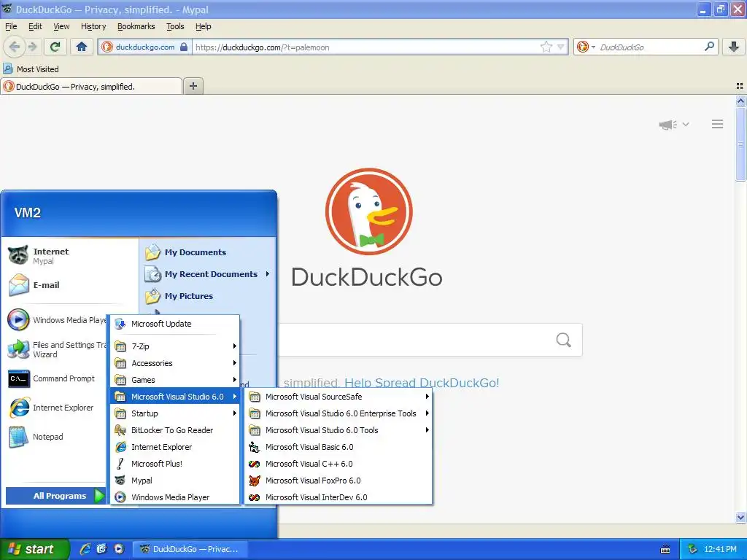747x560 pixels.
Task: Click the padlock site identity icon
Action: 184,47
